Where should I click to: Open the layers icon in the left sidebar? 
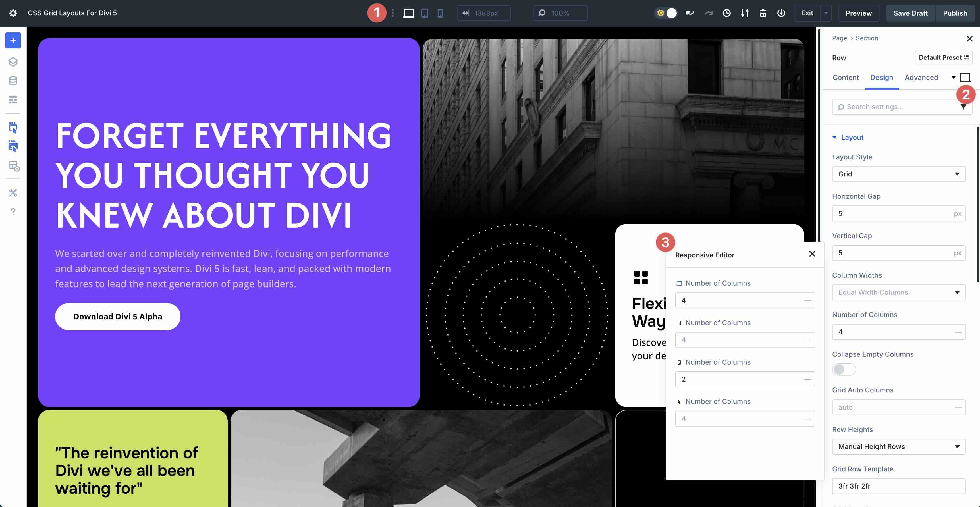pyautogui.click(x=13, y=62)
